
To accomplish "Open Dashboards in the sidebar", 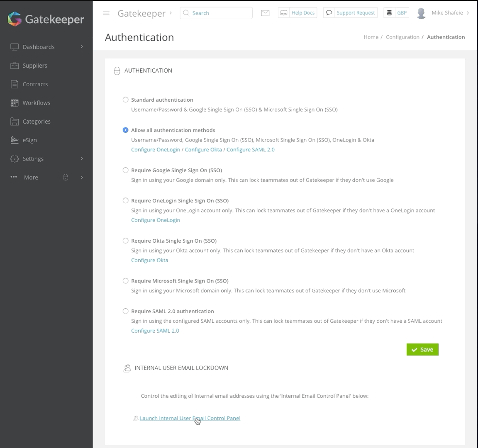I will click(39, 47).
